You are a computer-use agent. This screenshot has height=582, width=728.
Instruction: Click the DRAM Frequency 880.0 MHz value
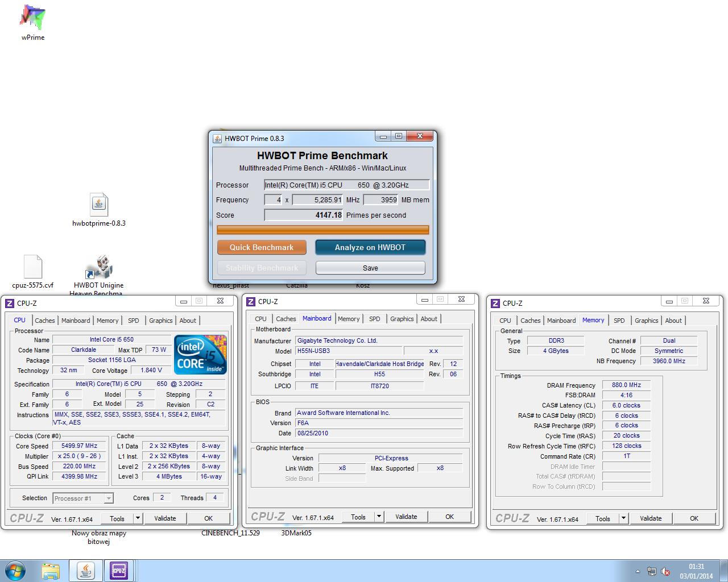(x=626, y=385)
